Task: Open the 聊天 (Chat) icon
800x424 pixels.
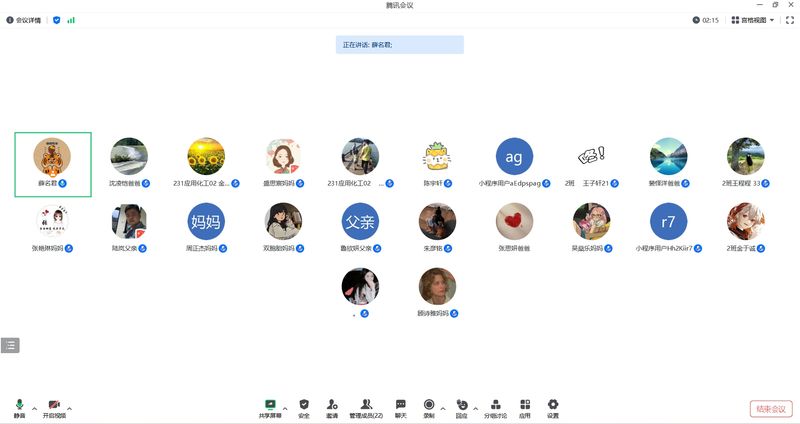Action: (401, 407)
